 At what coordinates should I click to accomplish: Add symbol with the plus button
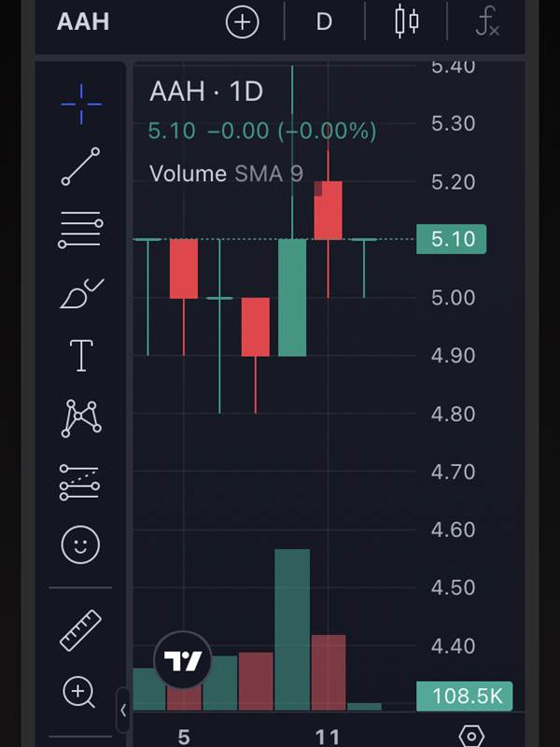click(x=242, y=21)
